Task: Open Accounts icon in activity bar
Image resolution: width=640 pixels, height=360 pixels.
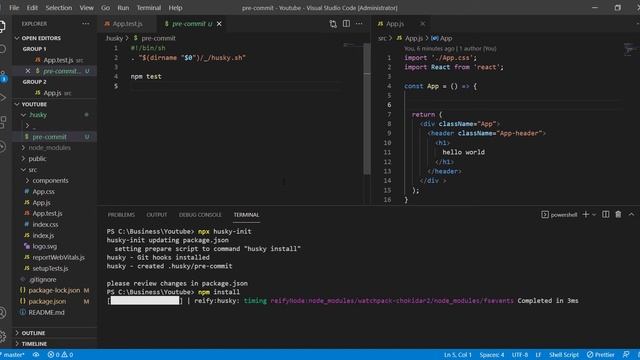Action: pos(2,313)
